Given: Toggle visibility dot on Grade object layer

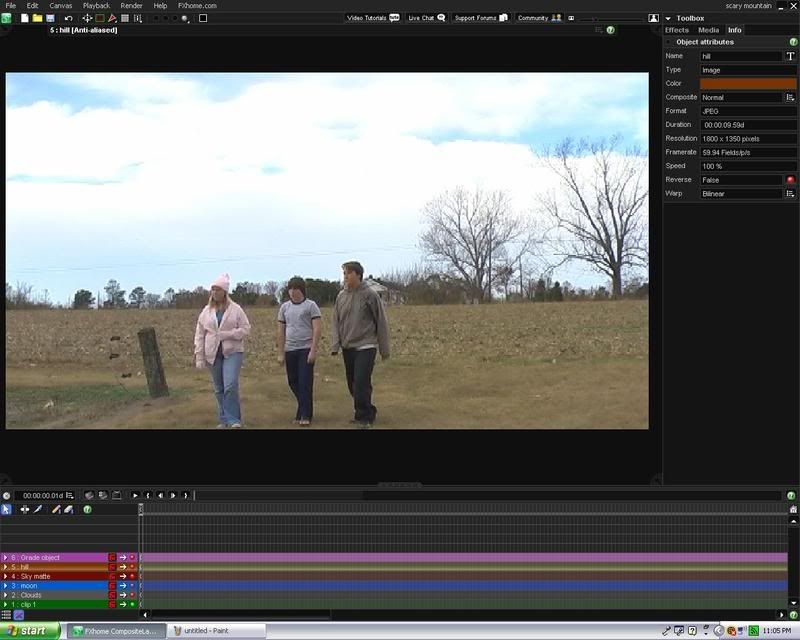Looking at the screenshot, I should click(x=132, y=558).
